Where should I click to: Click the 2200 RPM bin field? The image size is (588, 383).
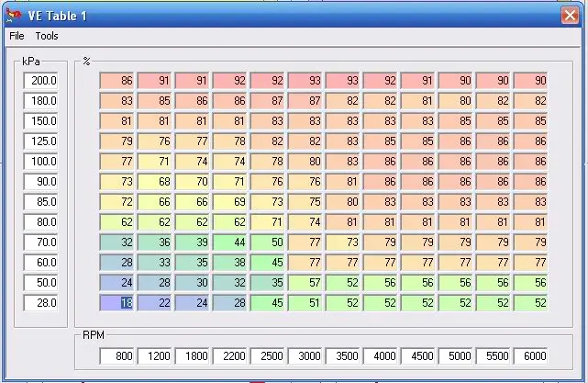pyautogui.click(x=230, y=356)
